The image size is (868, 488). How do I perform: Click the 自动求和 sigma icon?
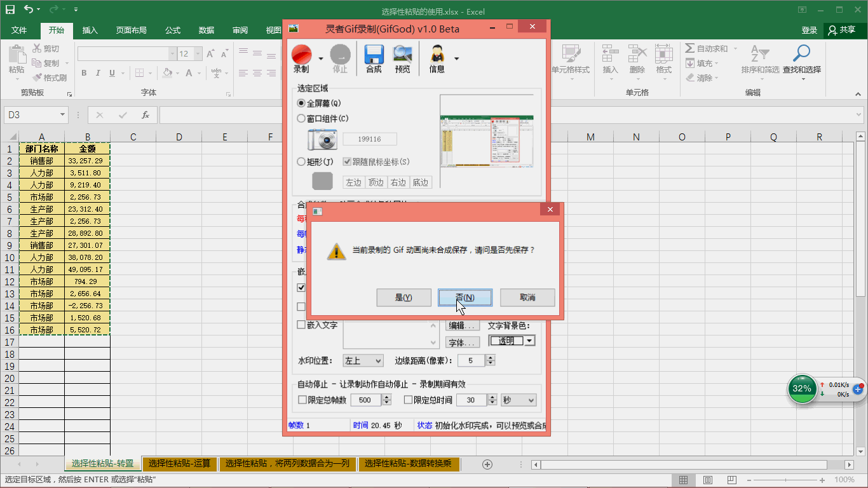(x=689, y=49)
